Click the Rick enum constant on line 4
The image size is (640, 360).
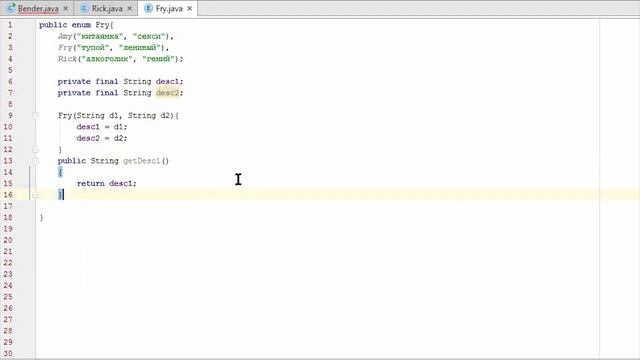coord(67,59)
